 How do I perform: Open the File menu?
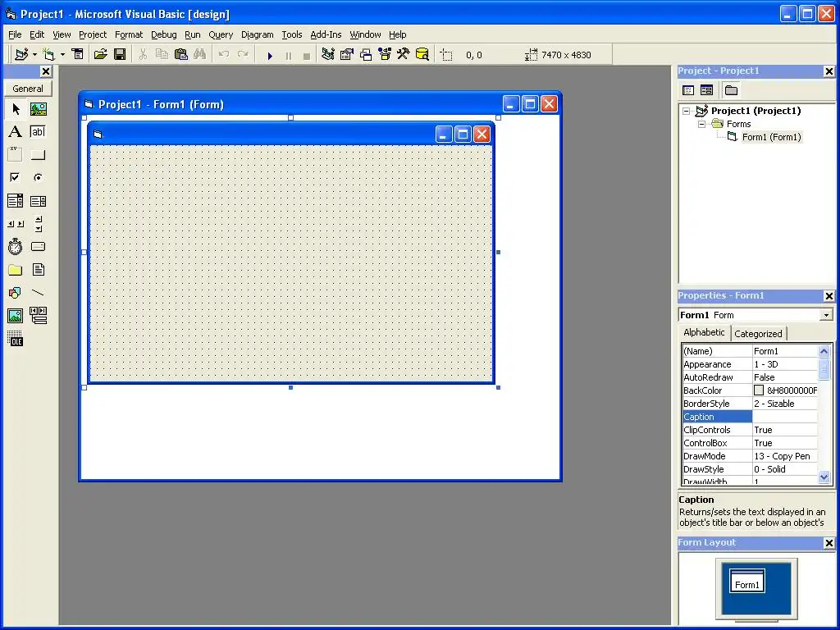(x=15, y=34)
